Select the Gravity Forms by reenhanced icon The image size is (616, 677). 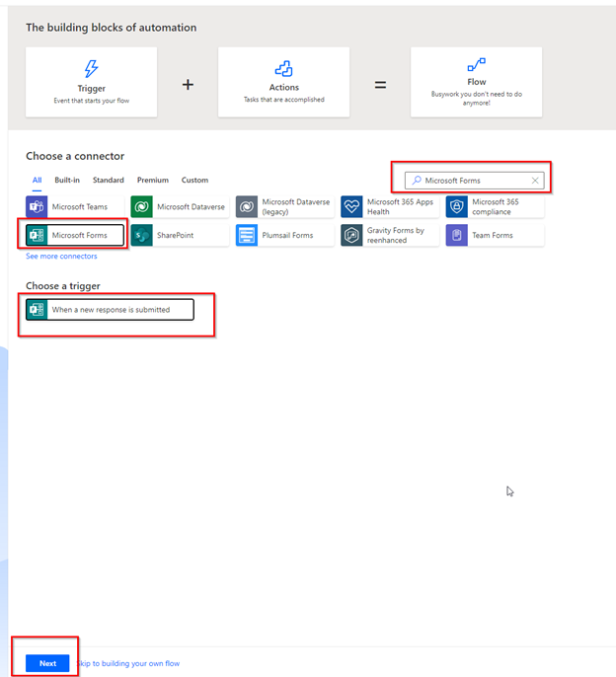click(x=351, y=235)
